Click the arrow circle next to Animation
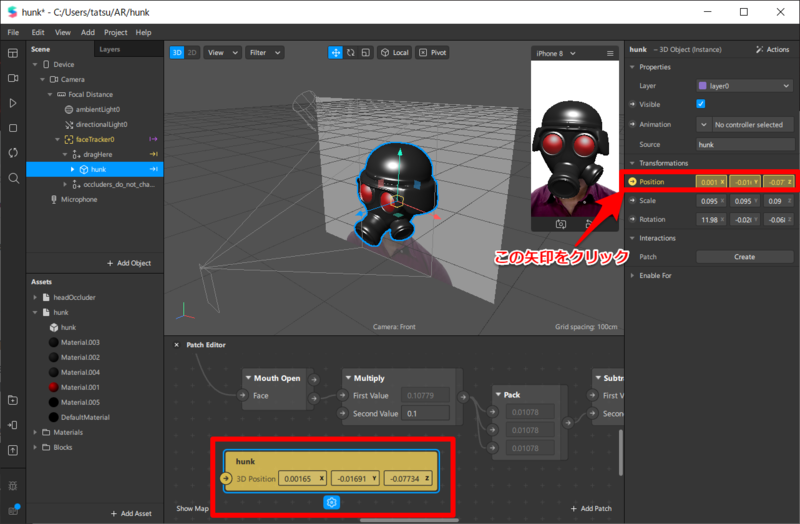Screen dimensions: 800x524 click(x=632, y=124)
